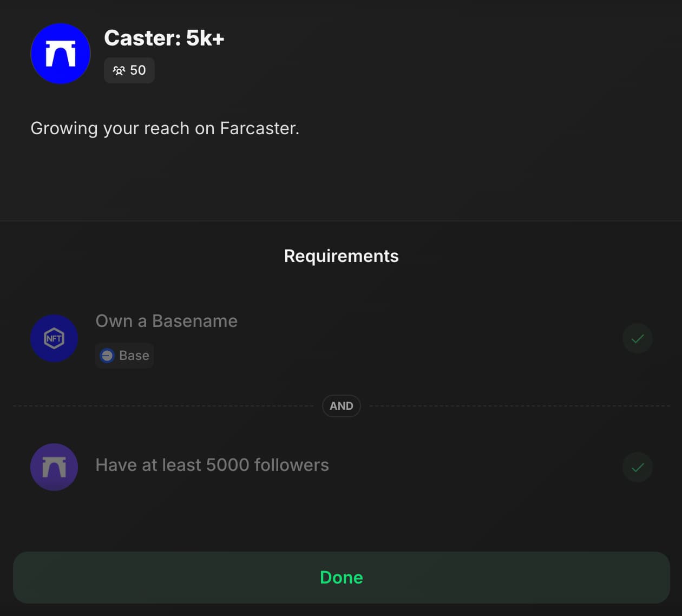Click dashed divider left of AND

click(162, 405)
